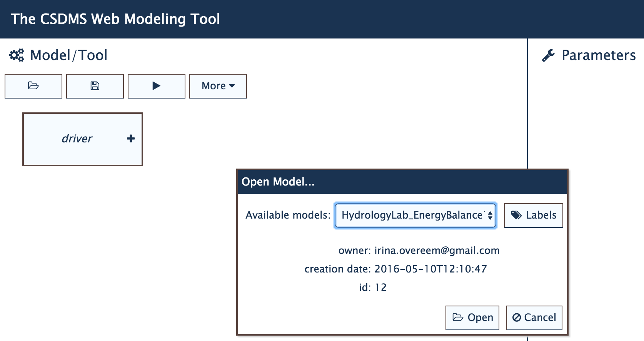Click the id value 12

(x=380, y=288)
